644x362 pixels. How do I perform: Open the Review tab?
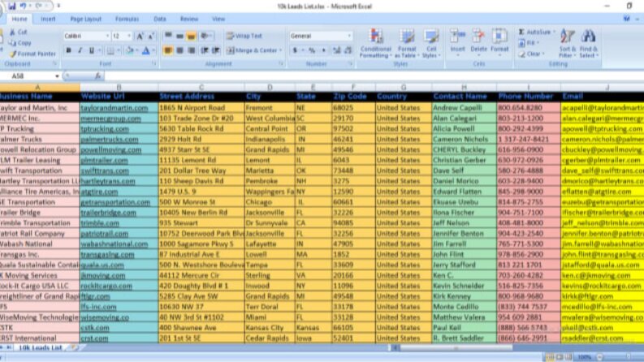(189, 19)
